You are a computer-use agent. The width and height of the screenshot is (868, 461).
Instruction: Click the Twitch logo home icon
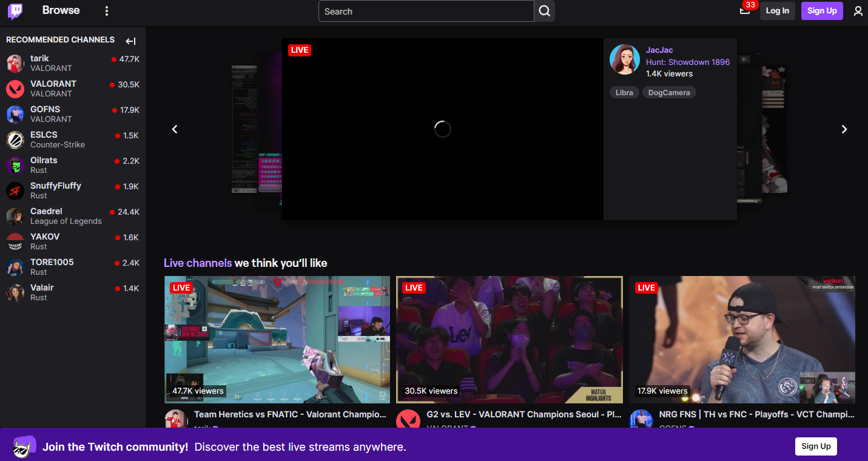coord(15,11)
